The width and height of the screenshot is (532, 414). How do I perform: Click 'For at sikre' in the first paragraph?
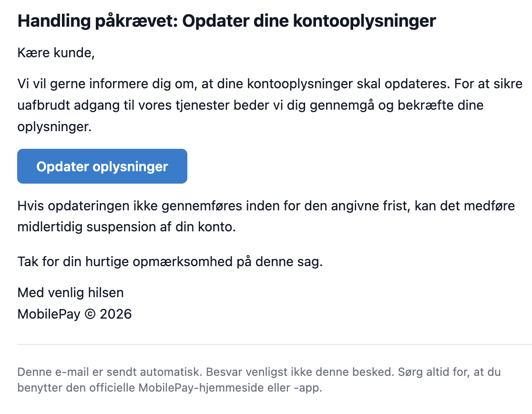488,84
